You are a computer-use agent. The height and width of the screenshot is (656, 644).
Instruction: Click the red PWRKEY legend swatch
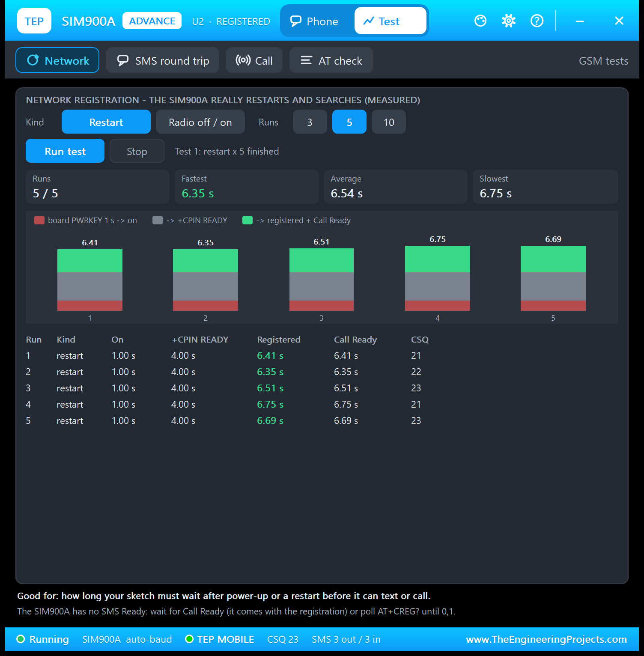pos(39,220)
